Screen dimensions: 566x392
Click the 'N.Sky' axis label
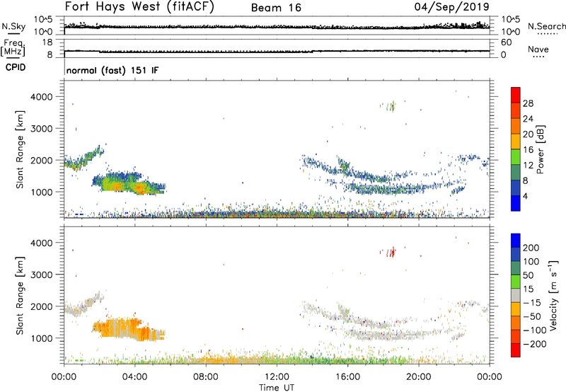click(x=13, y=26)
